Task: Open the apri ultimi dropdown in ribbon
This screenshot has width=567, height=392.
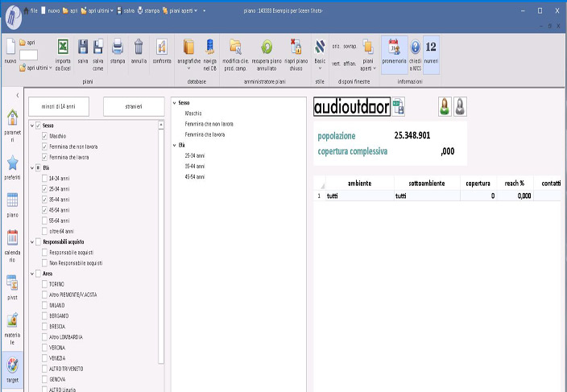Action: tap(35, 68)
